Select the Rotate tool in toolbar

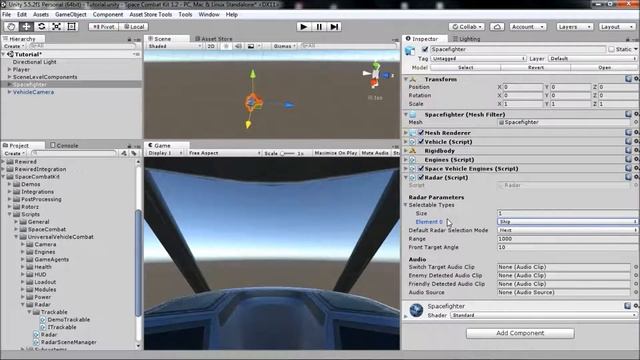41,27
